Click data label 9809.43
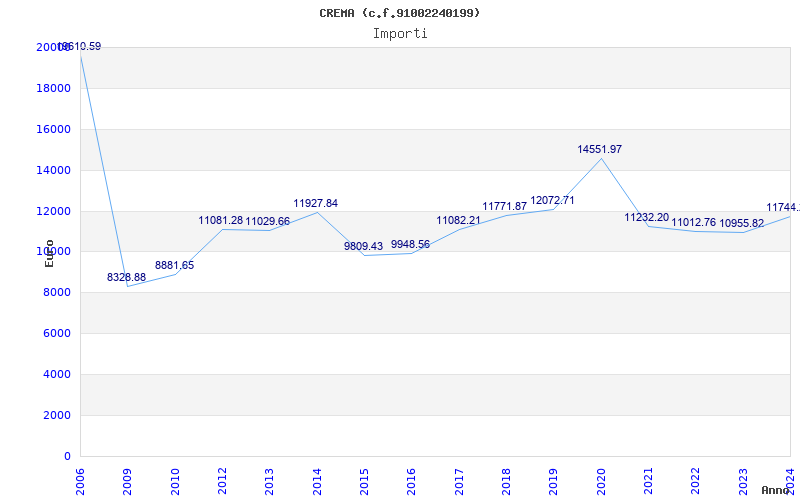 point(363,246)
